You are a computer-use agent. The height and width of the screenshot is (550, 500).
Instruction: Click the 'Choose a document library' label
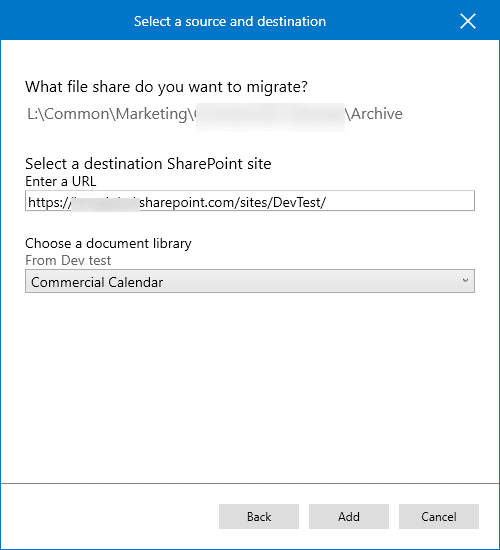tap(108, 243)
